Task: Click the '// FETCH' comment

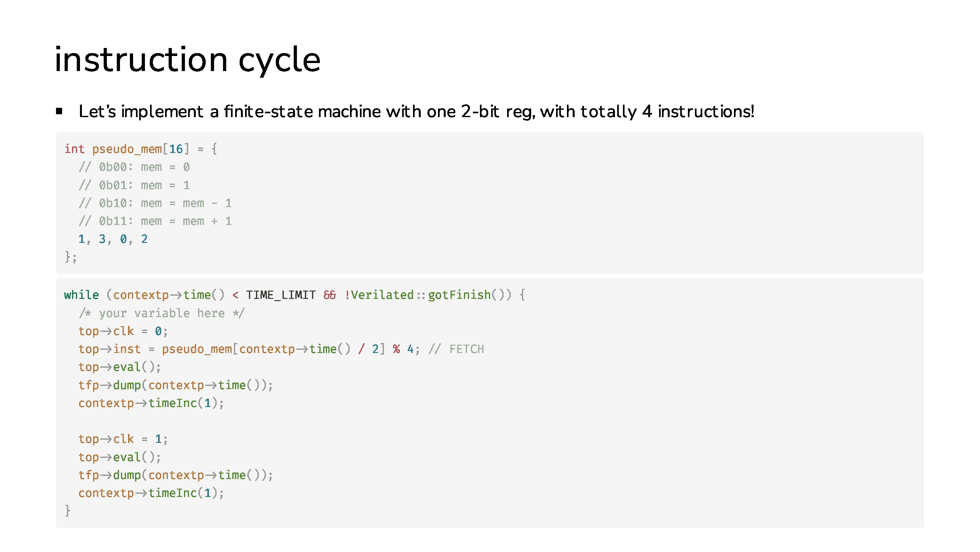Action: (456, 349)
